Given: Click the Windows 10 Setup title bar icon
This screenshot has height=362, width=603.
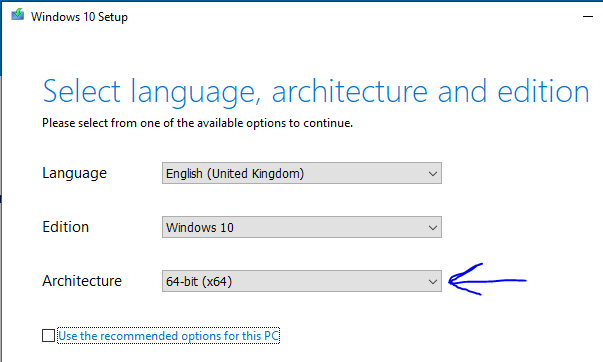Looking at the screenshot, I should point(17,15).
